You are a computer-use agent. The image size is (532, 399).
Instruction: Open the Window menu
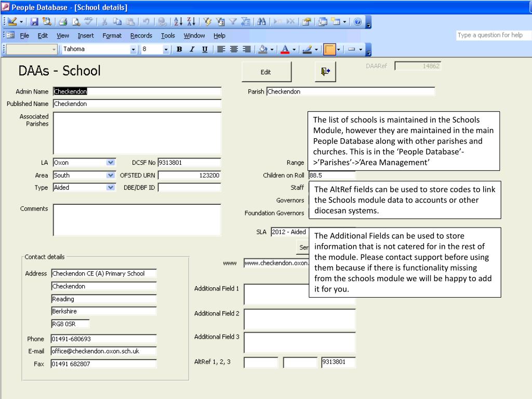tap(194, 36)
